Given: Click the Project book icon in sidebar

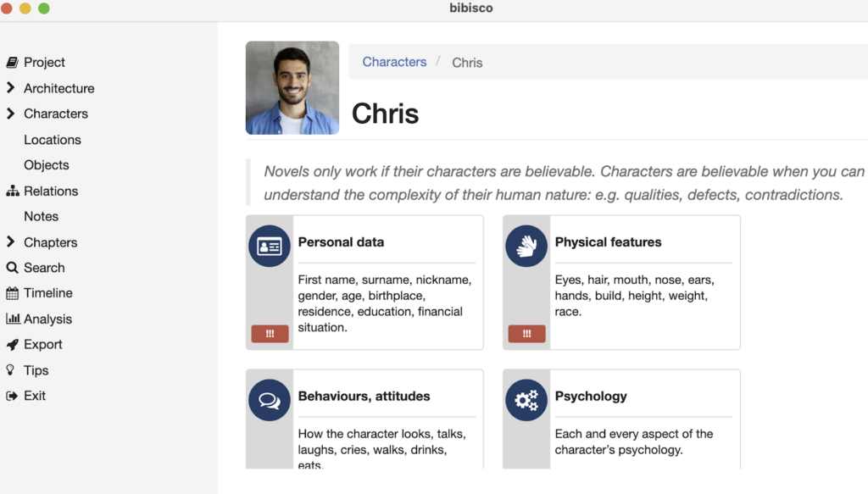Looking at the screenshot, I should (x=12, y=63).
